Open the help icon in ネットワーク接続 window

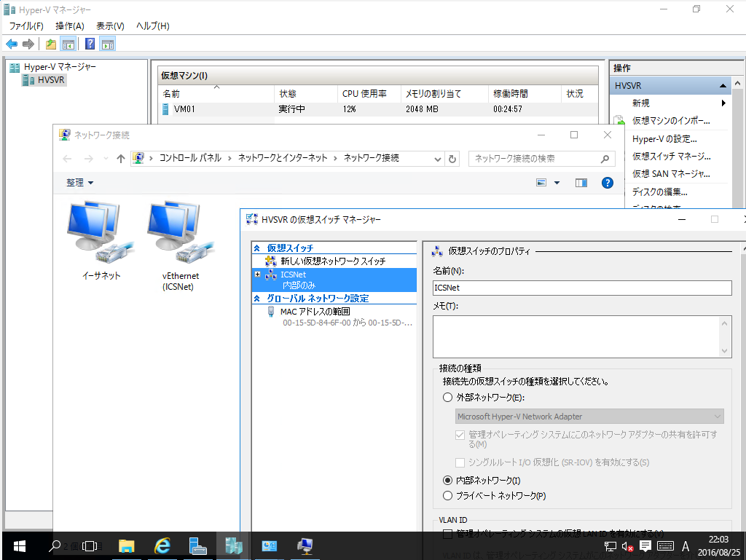[608, 183]
